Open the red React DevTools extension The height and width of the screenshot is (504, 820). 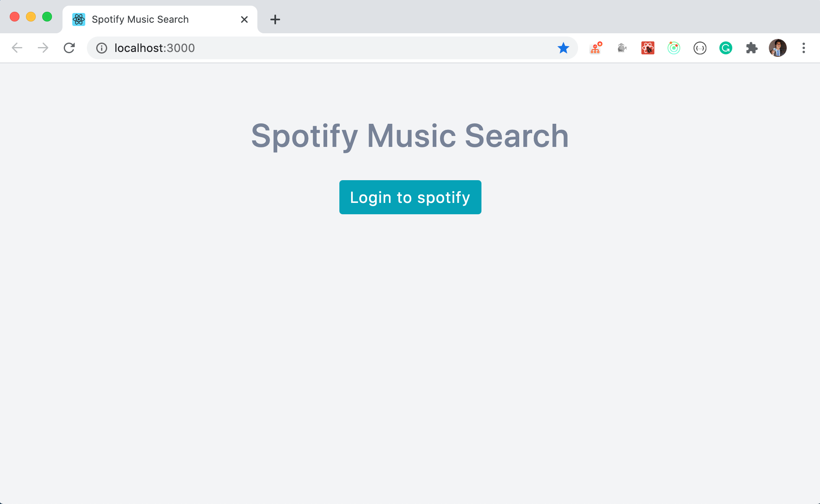pyautogui.click(x=648, y=48)
